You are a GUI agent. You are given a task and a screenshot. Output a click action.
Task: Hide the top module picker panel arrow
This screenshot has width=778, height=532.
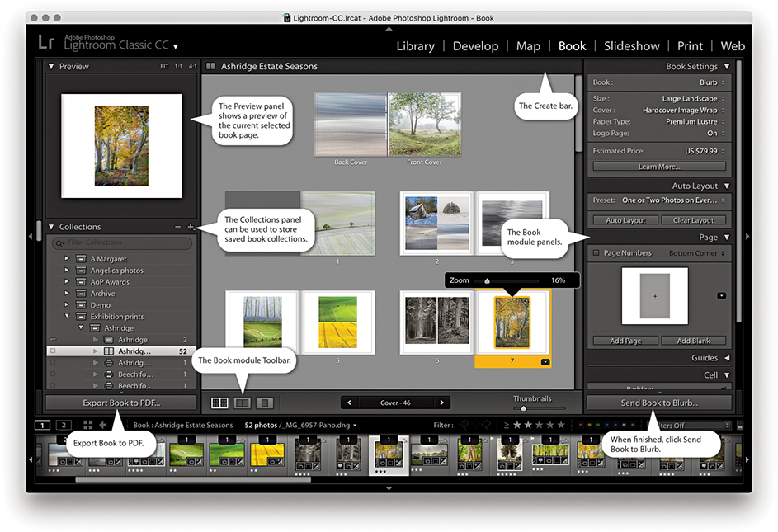(x=389, y=29)
